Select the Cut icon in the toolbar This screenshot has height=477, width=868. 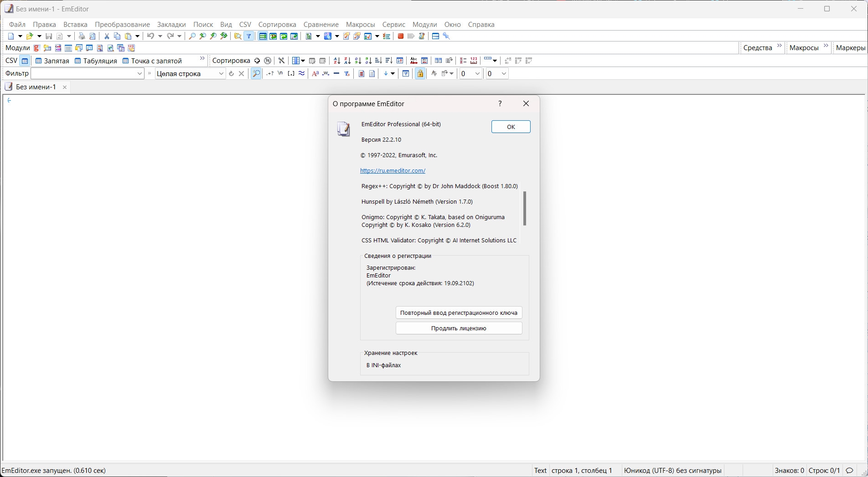[x=106, y=36]
